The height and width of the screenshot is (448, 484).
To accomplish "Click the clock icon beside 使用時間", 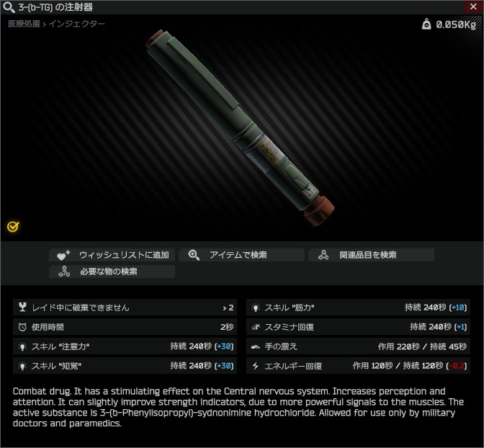I will coord(22,327).
